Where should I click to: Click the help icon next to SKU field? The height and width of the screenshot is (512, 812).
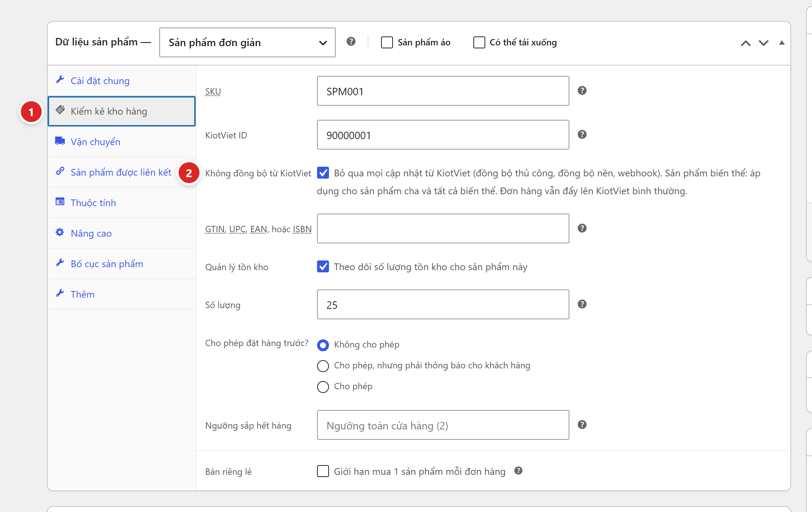click(582, 90)
